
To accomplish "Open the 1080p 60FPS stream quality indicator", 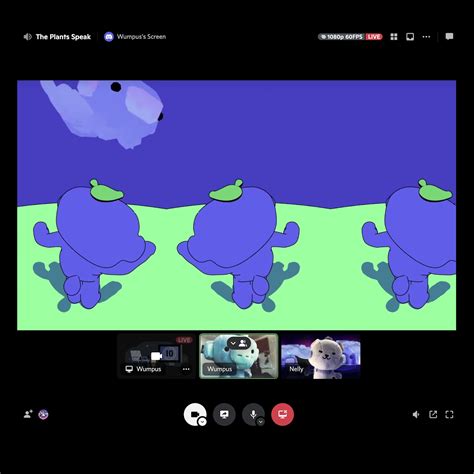I will coord(341,37).
